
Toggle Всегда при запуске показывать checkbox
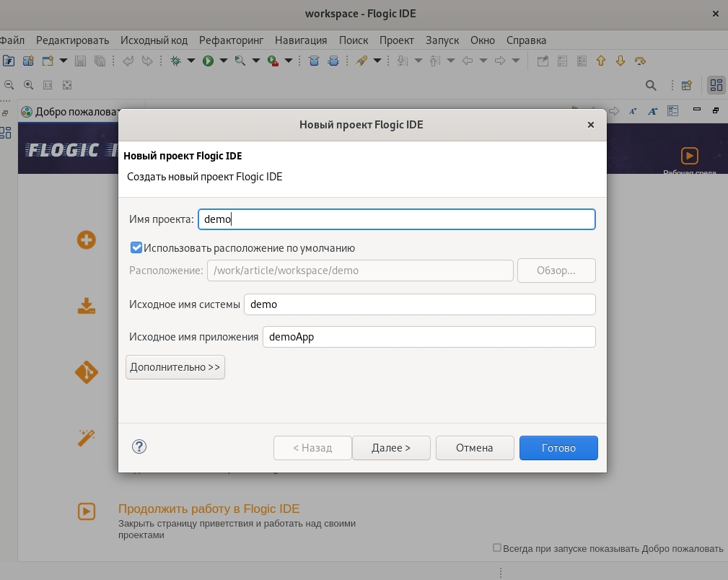497,548
